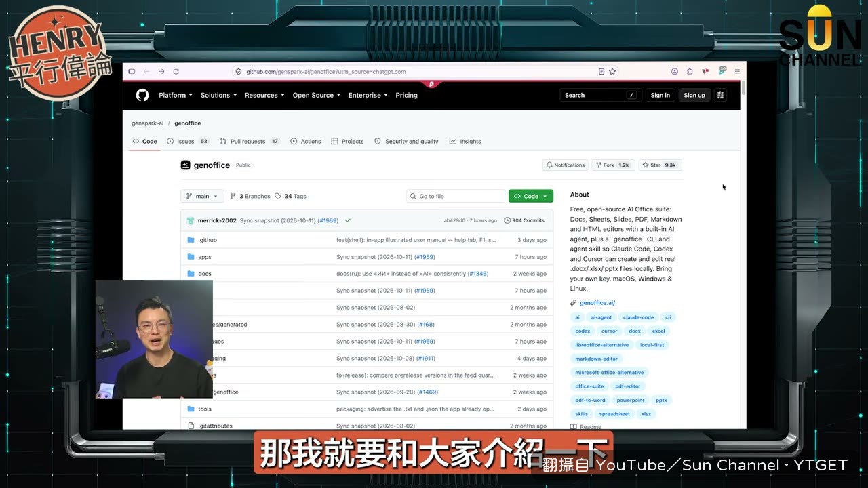Image resolution: width=868 pixels, height=488 pixels.
Task: Expand the Solutions menu
Action: coord(218,95)
